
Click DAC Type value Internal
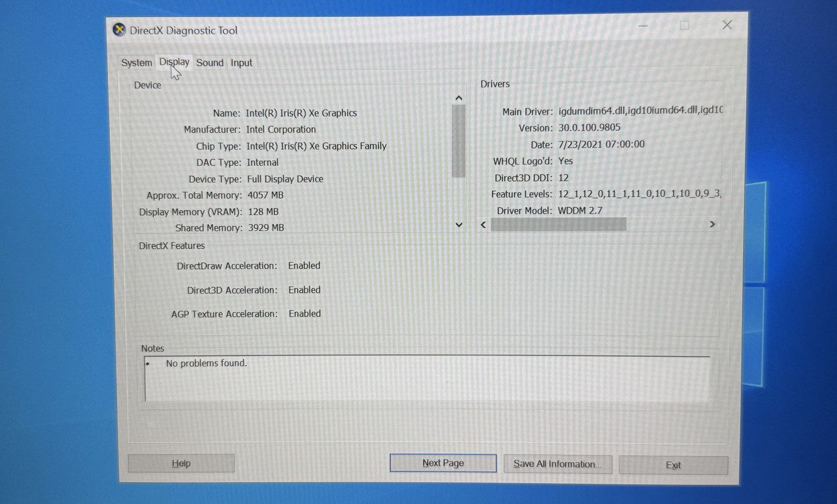[x=263, y=162]
